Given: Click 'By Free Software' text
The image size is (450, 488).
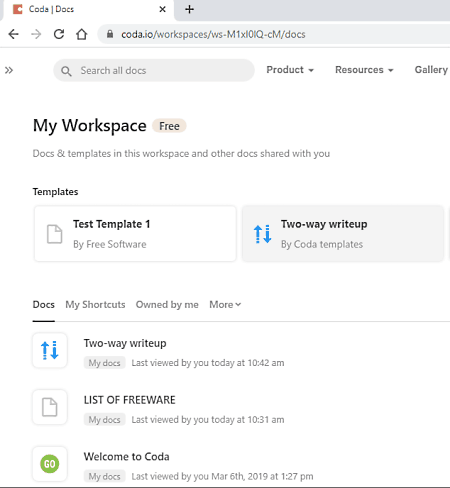Looking at the screenshot, I should coord(110,244).
